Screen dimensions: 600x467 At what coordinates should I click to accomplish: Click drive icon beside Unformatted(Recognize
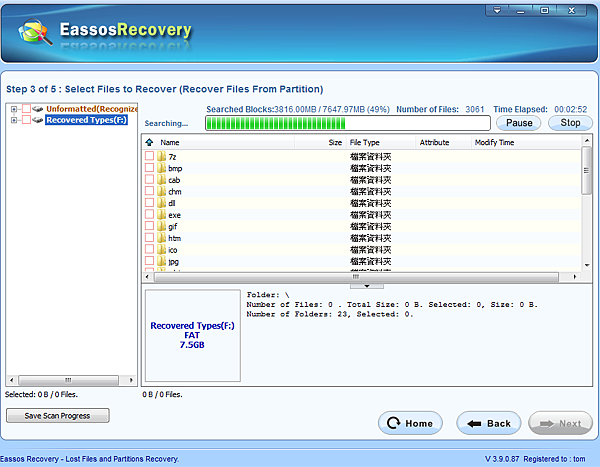click(38, 109)
